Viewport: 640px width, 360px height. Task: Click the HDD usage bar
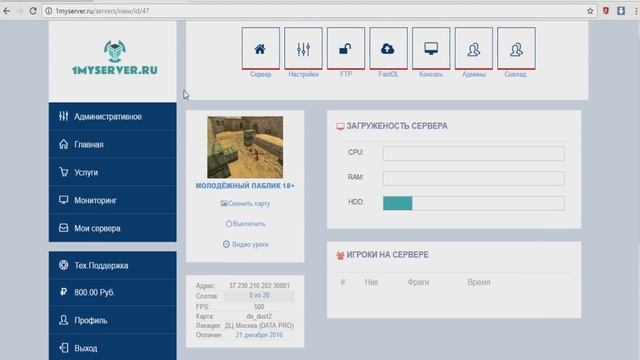tap(473, 203)
